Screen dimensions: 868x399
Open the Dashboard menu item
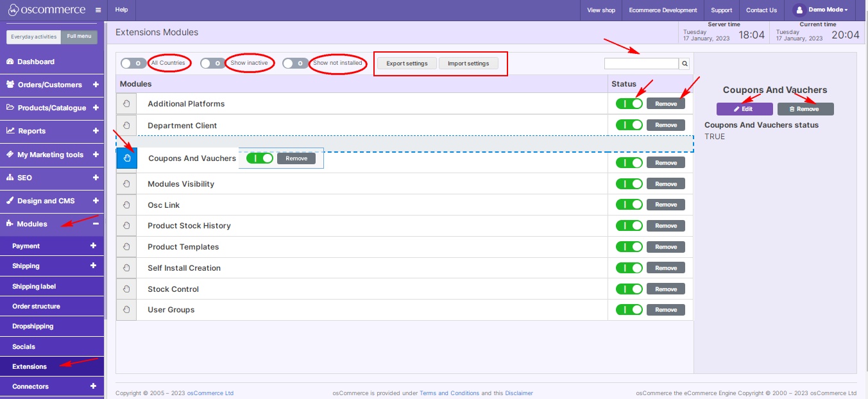tap(52, 62)
